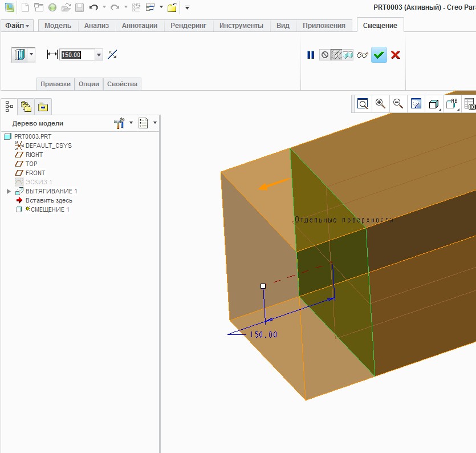Open the Свойства panel

[122, 84]
